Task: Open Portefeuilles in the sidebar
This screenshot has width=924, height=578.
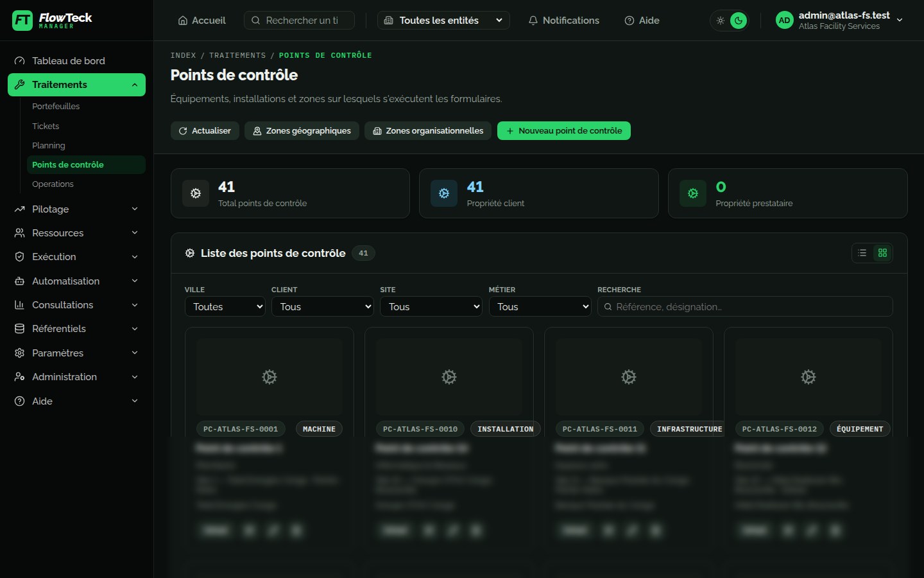Action: coord(86,107)
